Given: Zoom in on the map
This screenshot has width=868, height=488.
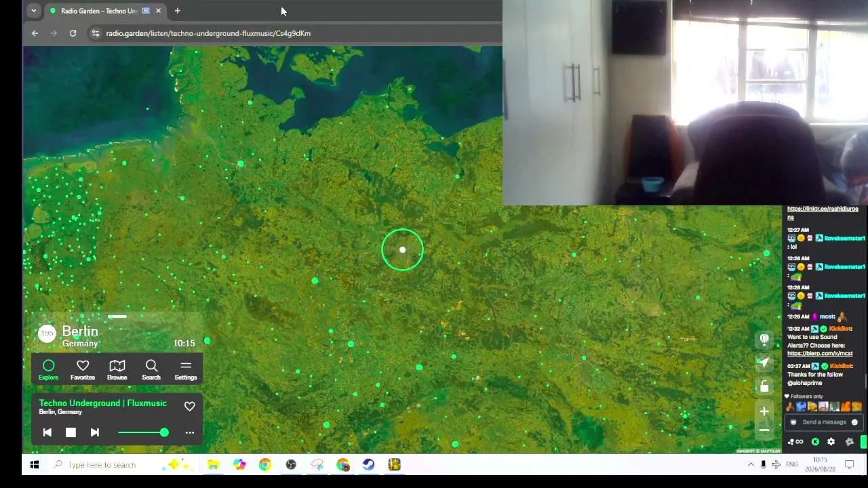Looking at the screenshot, I should [764, 411].
